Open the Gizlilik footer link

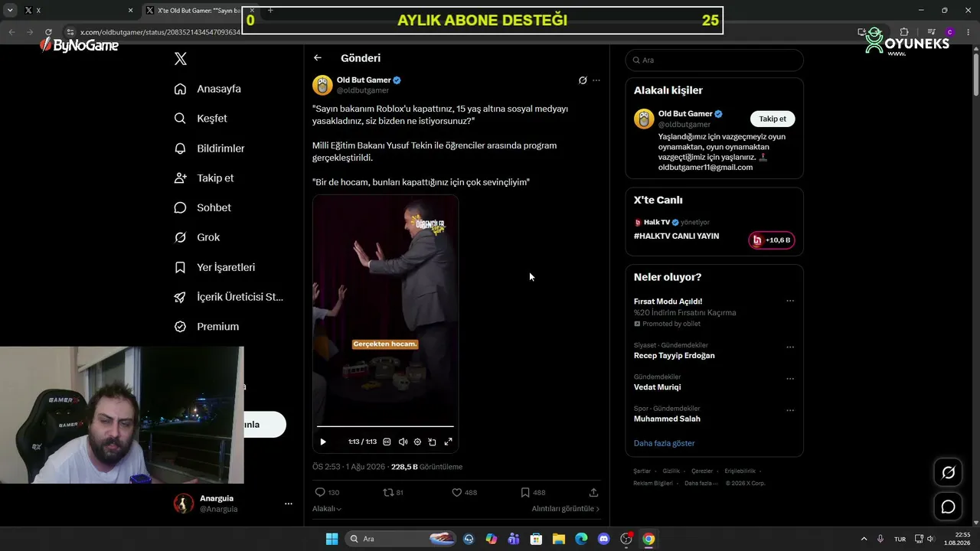click(x=671, y=471)
